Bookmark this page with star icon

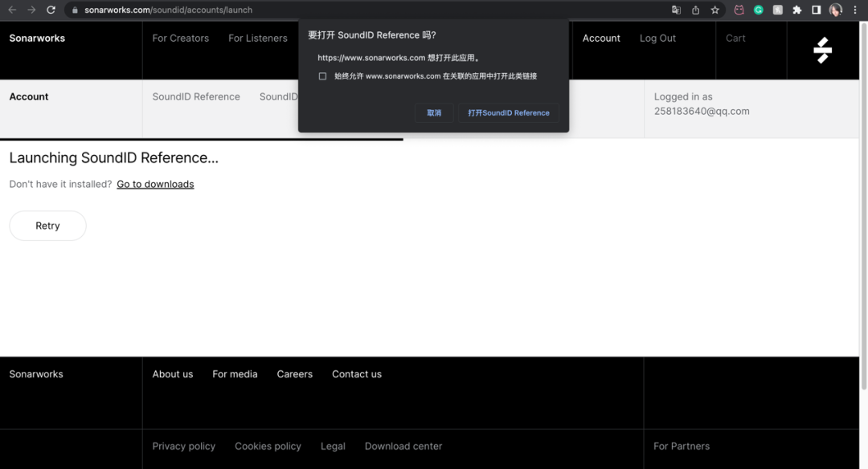click(714, 10)
